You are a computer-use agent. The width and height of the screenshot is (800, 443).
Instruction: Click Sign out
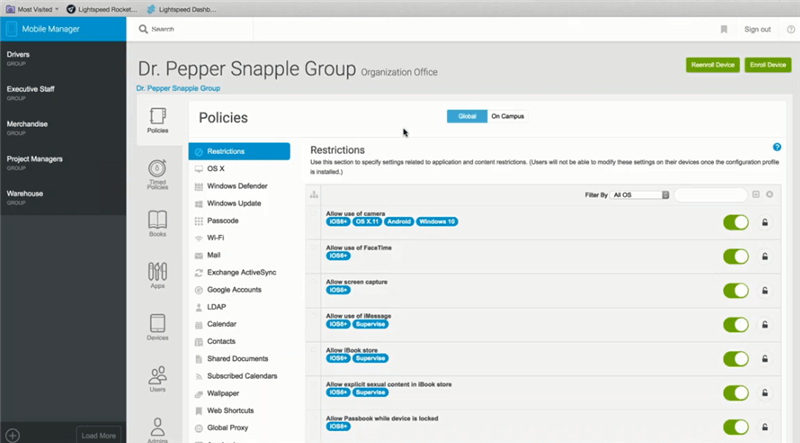pos(757,30)
